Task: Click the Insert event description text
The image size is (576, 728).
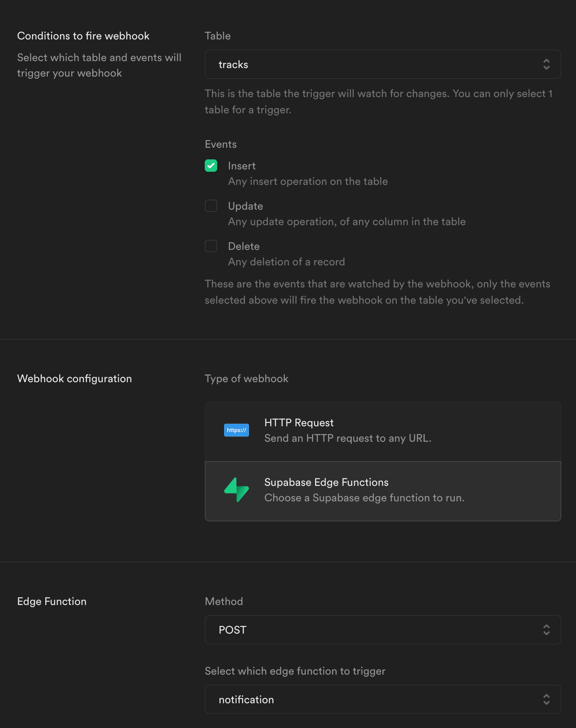Action: pos(308,181)
